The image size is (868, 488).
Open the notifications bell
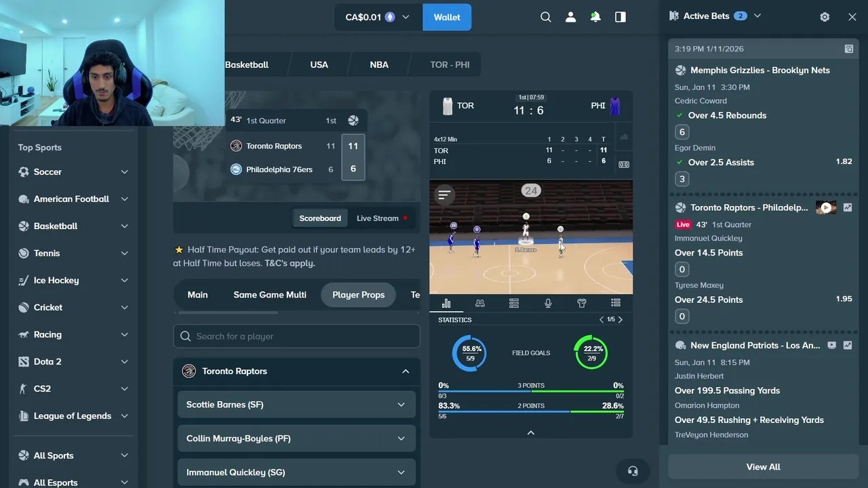click(x=595, y=17)
